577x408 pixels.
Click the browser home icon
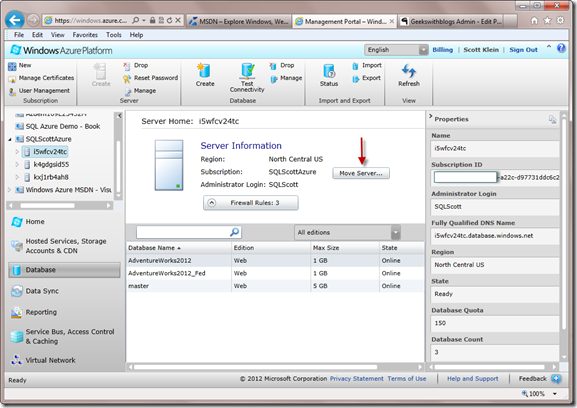(534, 21)
